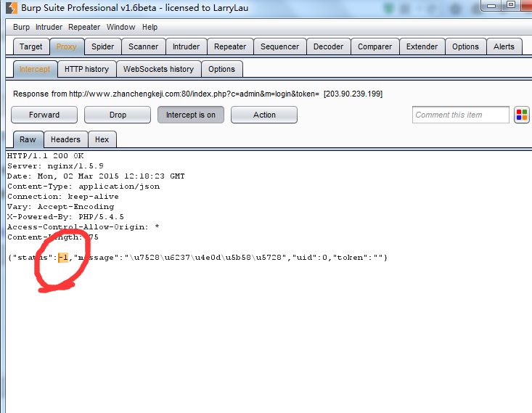The height and width of the screenshot is (413, 532).
Task: Switch to the Comparer tab
Action: [x=375, y=46]
